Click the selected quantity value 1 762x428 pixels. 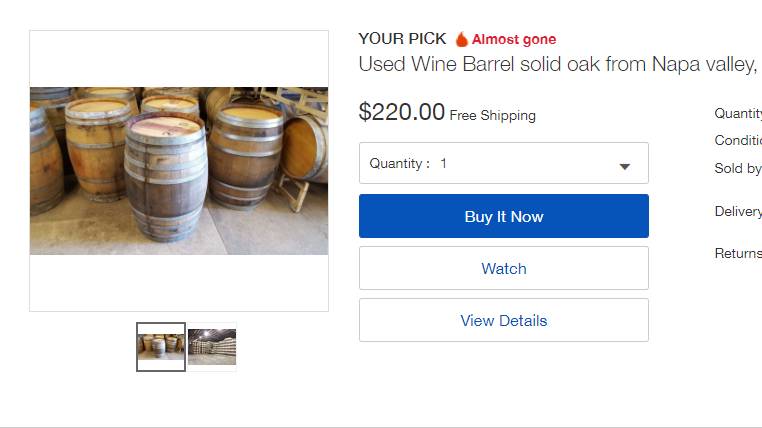coord(443,163)
